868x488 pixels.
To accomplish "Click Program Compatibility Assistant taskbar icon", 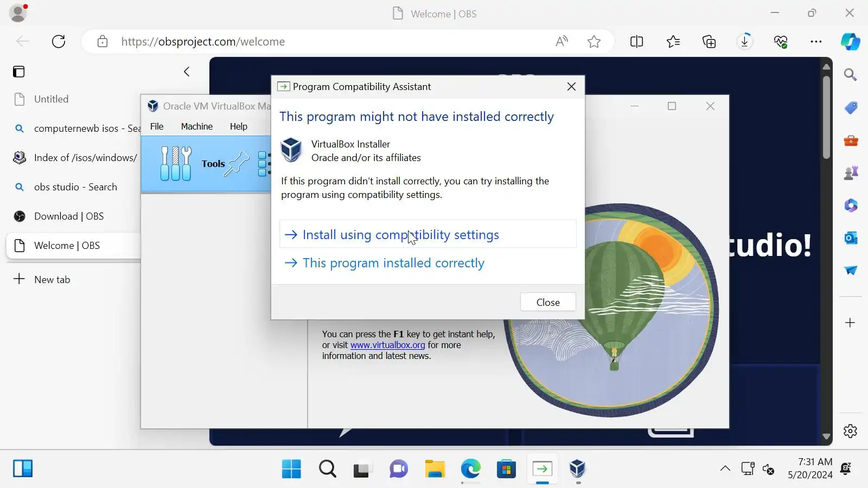I will [x=542, y=468].
